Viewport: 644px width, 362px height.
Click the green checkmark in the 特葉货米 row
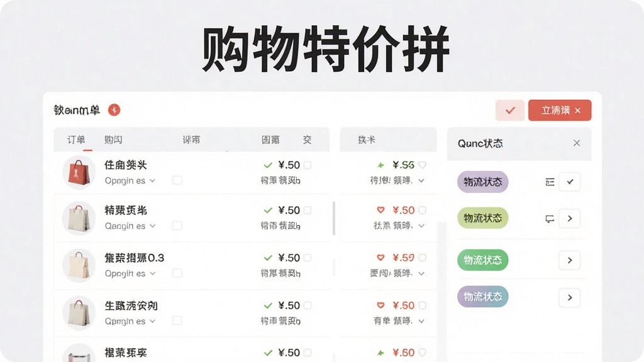268,210
